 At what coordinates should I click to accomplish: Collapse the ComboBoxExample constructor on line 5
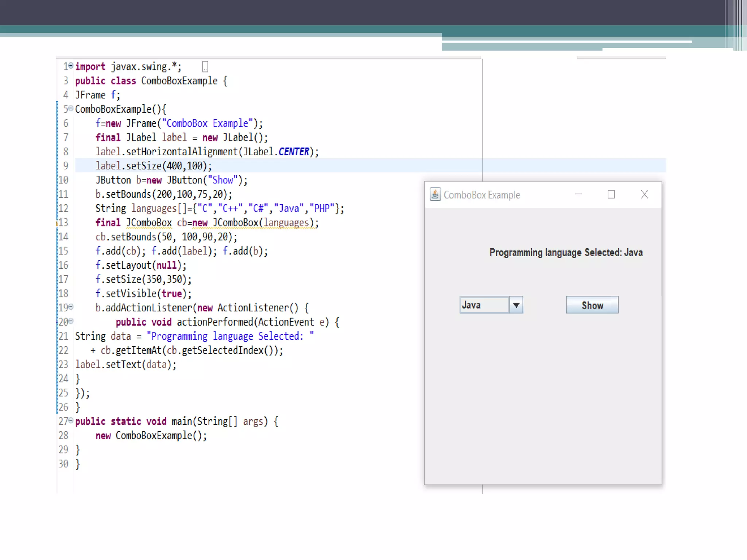[71, 108]
